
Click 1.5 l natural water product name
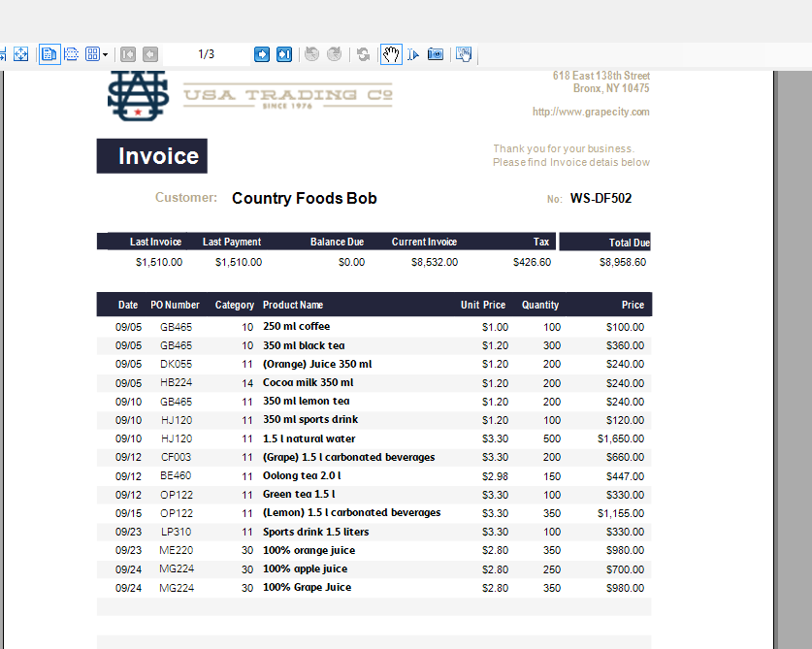coord(309,438)
